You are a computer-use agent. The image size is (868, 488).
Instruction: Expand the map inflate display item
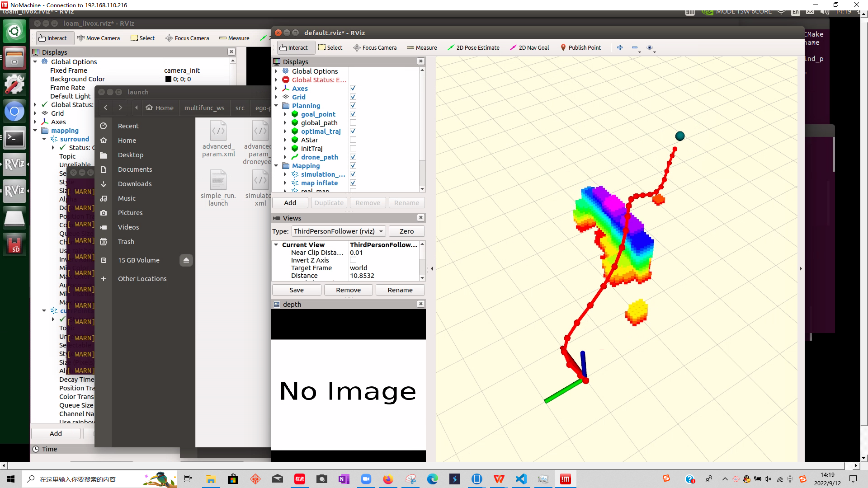285,183
